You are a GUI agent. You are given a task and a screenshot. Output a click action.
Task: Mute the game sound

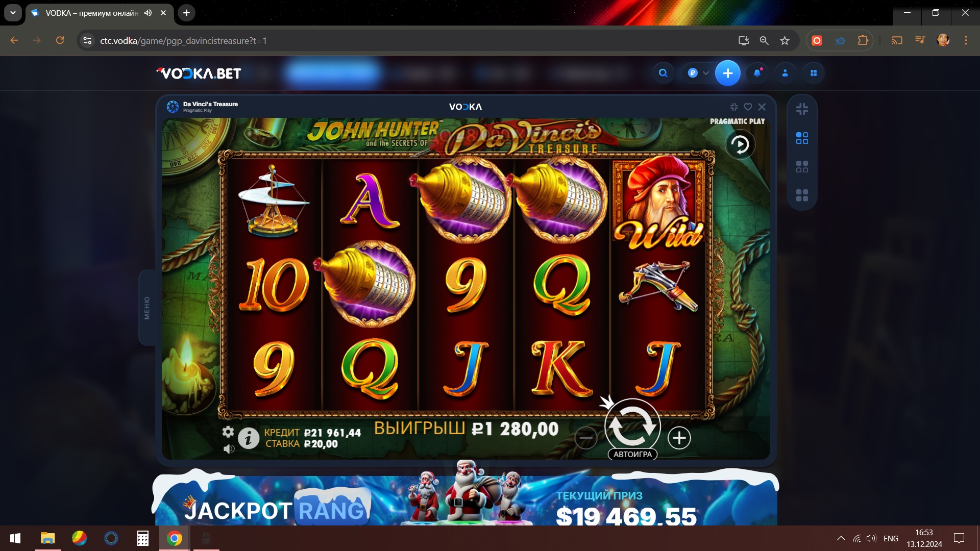229,449
